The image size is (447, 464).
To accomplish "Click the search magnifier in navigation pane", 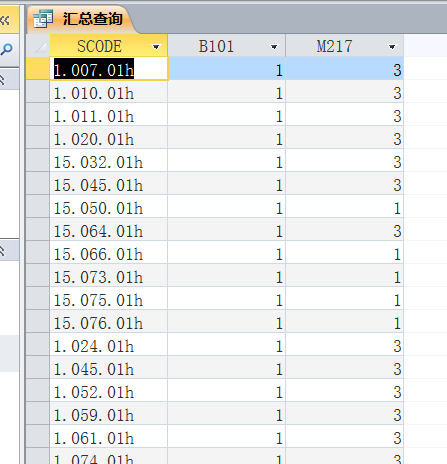I will click(6, 50).
